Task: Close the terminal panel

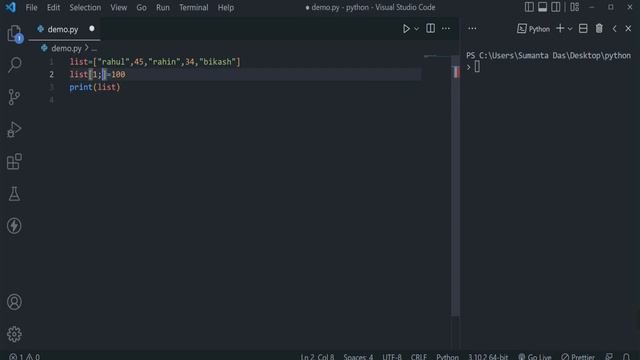Action: click(628, 29)
